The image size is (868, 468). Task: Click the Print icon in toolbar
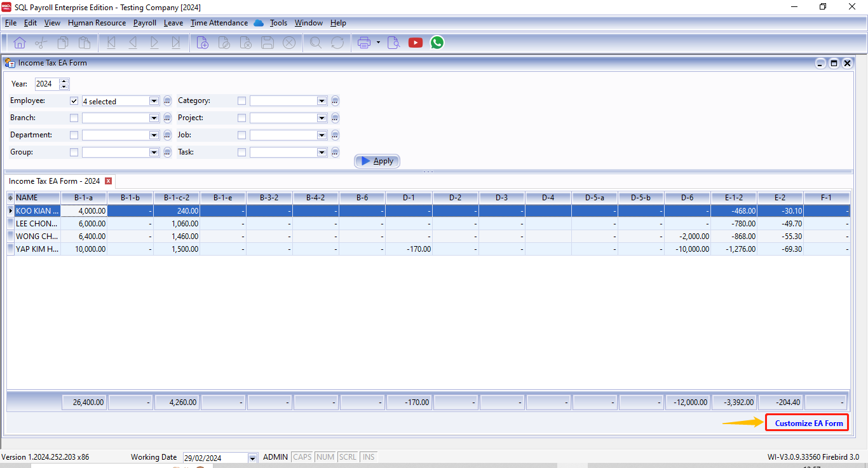(x=363, y=43)
